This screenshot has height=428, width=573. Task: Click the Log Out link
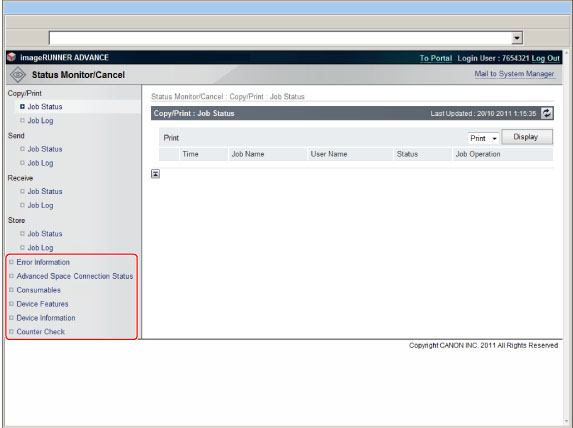coord(545,58)
